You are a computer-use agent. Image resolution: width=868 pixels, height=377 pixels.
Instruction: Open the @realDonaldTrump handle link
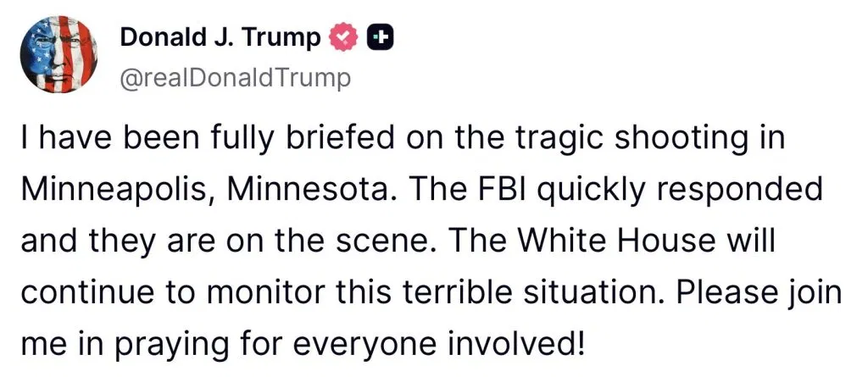click(x=235, y=78)
